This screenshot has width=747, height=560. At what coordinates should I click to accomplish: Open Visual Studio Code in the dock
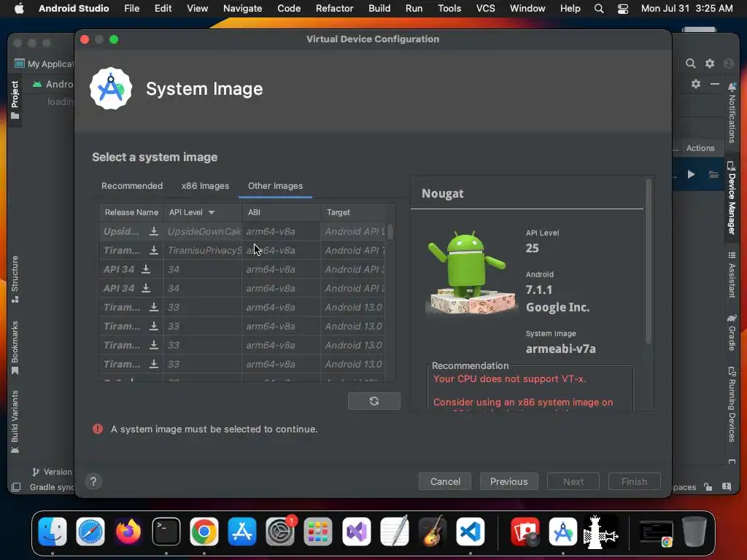(x=471, y=532)
